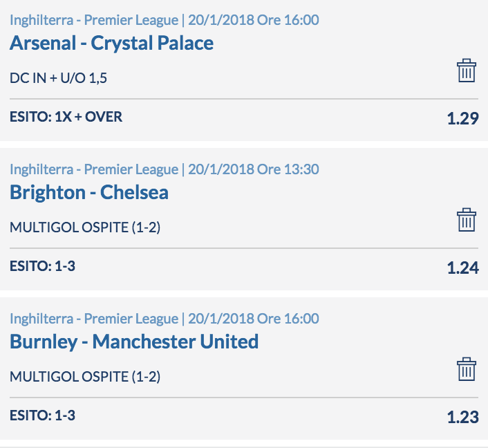Open the Burnley - Manchester United match title

134,342
